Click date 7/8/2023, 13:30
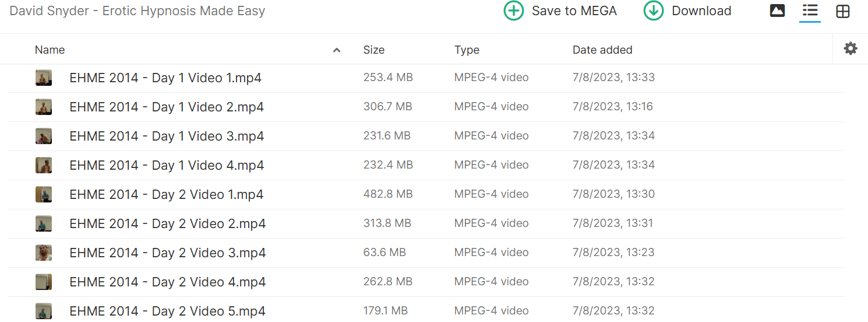 [614, 194]
